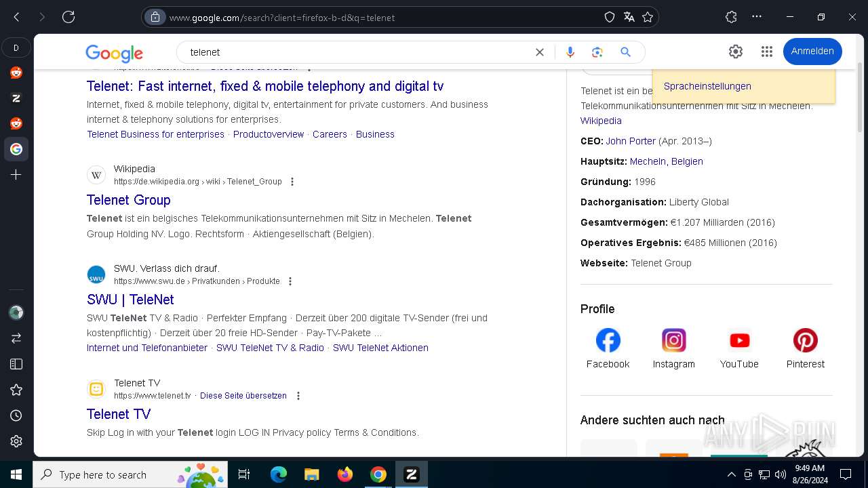Select the Google sidebar tab
This screenshot has height=488, width=868.
pyautogui.click(x=16, y=149)
